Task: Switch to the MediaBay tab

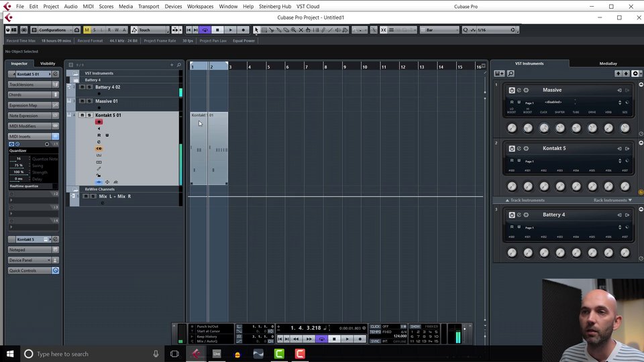Action: click(x=608, y=64)
